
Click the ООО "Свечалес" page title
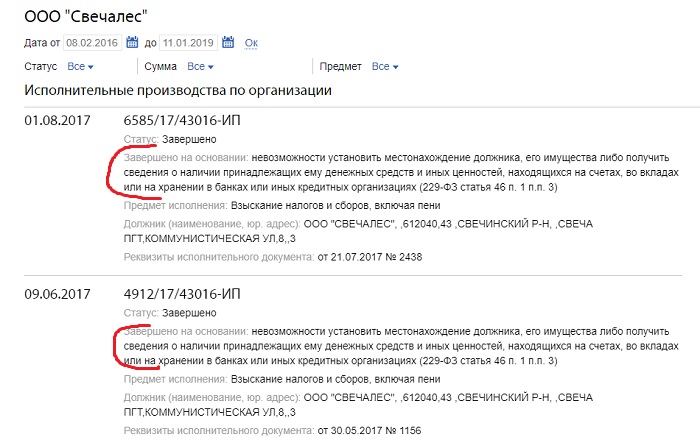click(x=85, y=17)
